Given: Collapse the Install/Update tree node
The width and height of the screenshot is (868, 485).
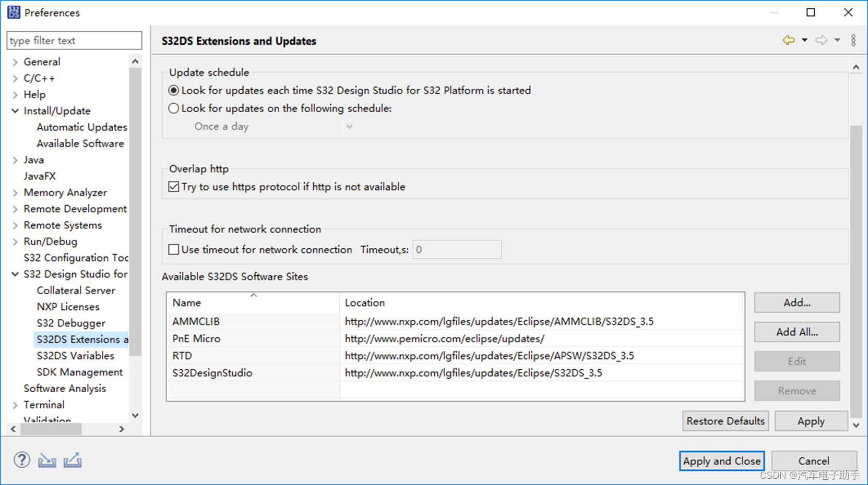Looking at the screenshot, I should [15, 111].
